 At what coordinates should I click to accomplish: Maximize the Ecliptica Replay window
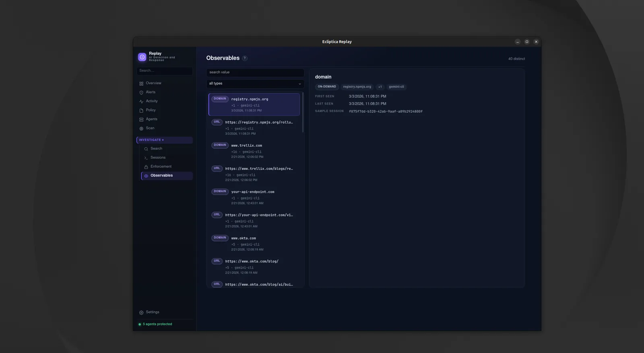(x=527, y=42)
